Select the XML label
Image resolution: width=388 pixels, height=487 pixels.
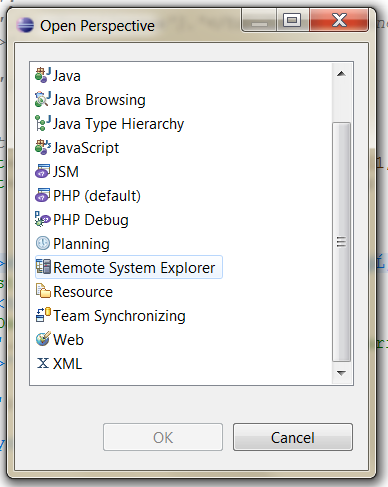click(x=68, y=364)
